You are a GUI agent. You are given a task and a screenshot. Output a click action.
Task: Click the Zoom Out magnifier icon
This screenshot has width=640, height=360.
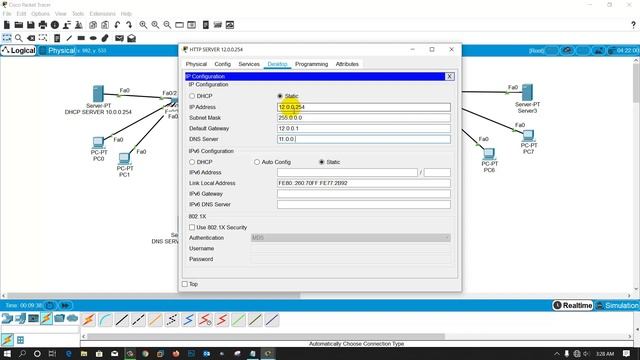[167, 25]
